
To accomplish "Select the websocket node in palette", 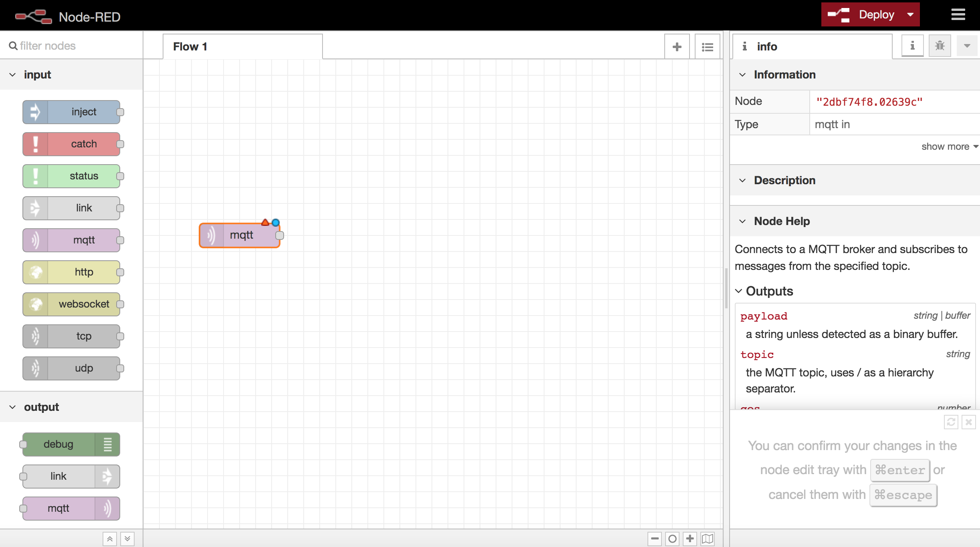I will (71, 304).
